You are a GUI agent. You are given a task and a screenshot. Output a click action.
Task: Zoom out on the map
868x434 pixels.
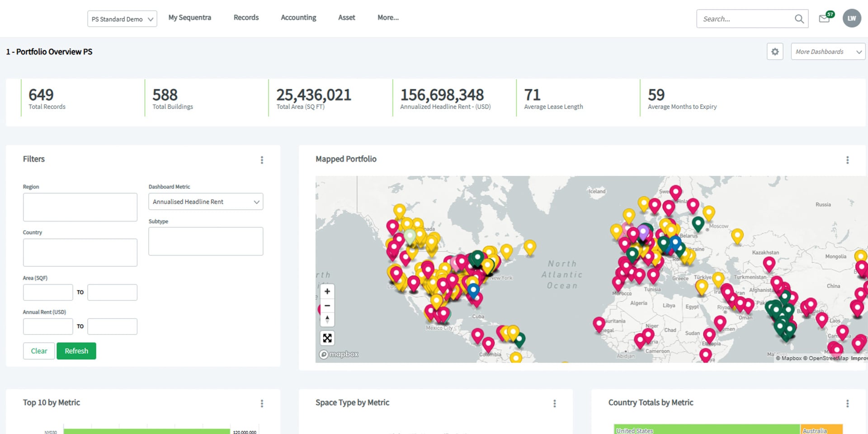click(x=327, y=306)
